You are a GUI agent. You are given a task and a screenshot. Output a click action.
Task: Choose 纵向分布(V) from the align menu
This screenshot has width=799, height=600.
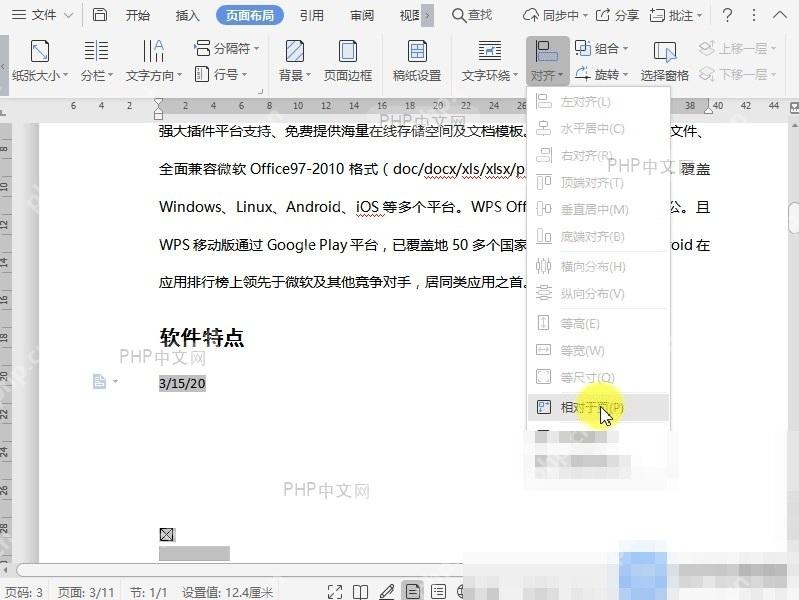point(598,294)
